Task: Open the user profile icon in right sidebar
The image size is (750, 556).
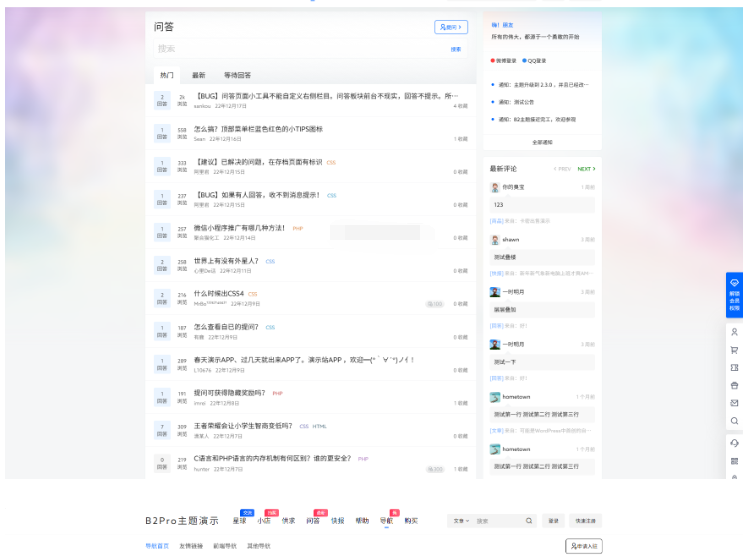Action: coord(734,331)
